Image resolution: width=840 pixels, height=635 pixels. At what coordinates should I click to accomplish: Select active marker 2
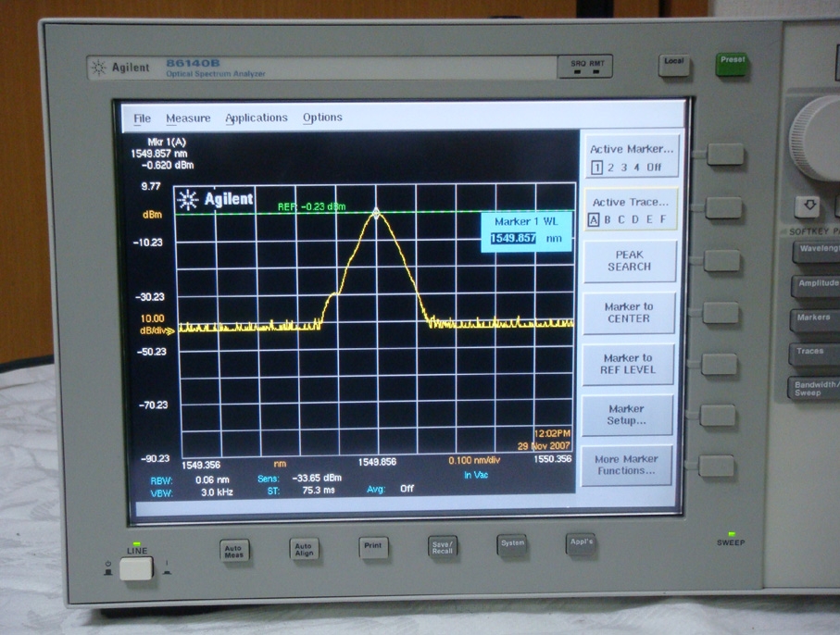coord(610,168)
